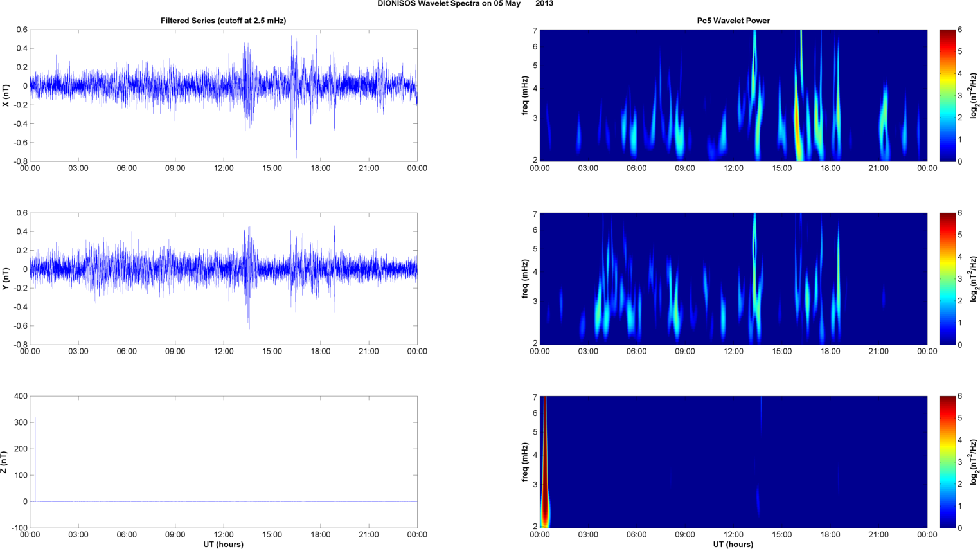
Task: Click the 7 mHz tick on the X wavelet spectrum
Action: pyautogui.click(x=534, y=31)
